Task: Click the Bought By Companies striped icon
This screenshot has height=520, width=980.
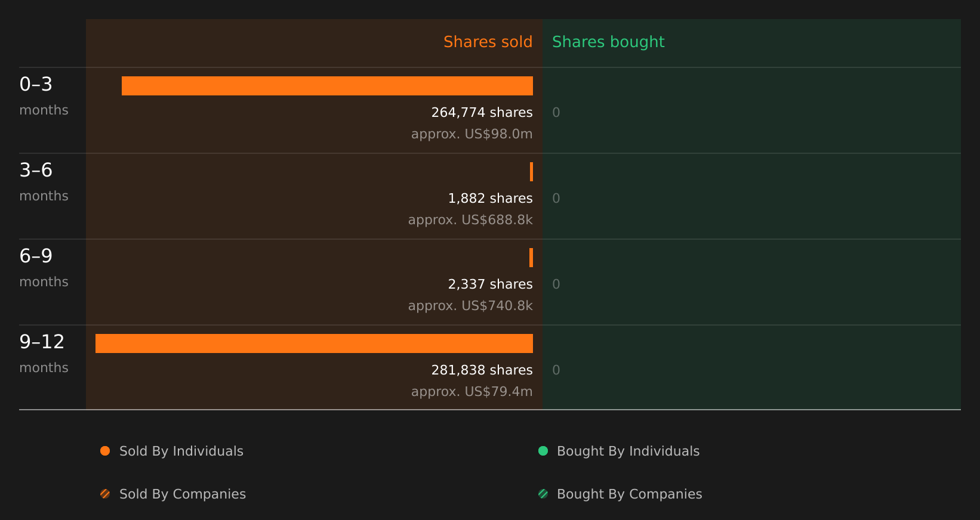Action: (x=543, y=494)
